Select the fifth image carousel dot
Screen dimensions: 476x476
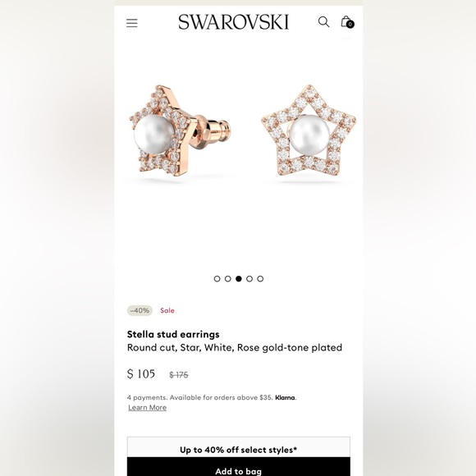(260, 279)
